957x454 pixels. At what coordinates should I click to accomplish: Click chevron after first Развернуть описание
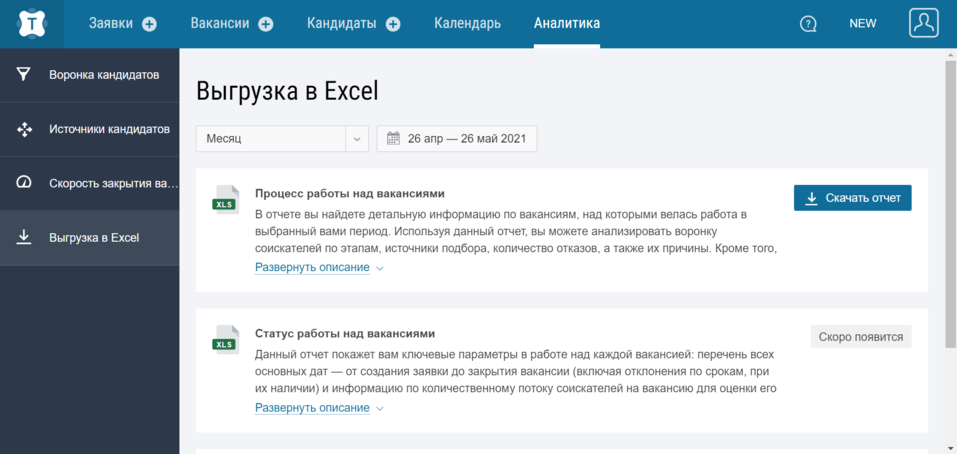[x=380, y=268]
